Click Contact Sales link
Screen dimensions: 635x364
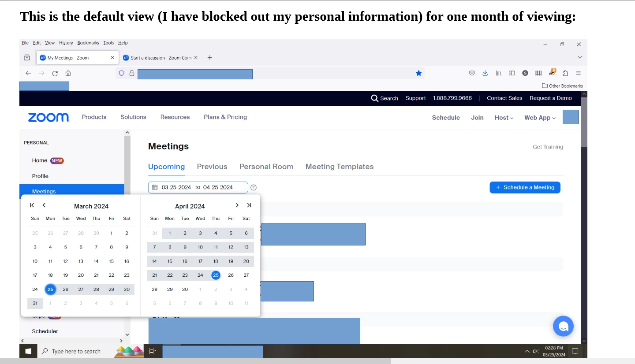504,98
